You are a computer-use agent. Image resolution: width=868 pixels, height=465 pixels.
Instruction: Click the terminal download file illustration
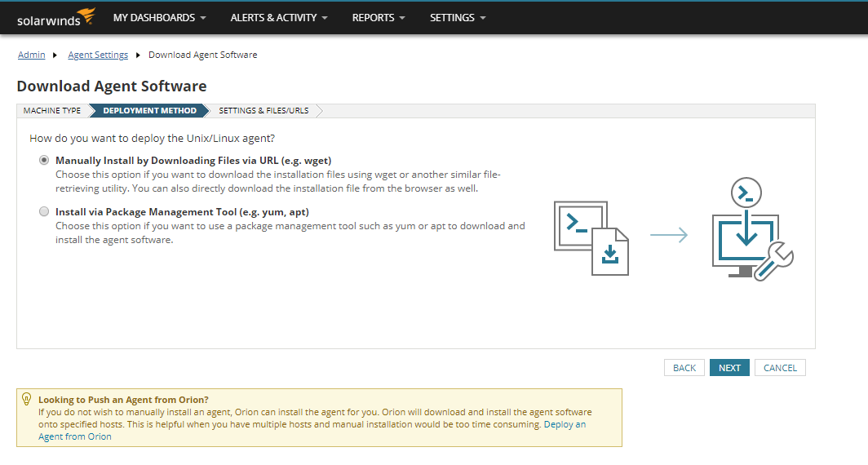click(x=591, y=238)
